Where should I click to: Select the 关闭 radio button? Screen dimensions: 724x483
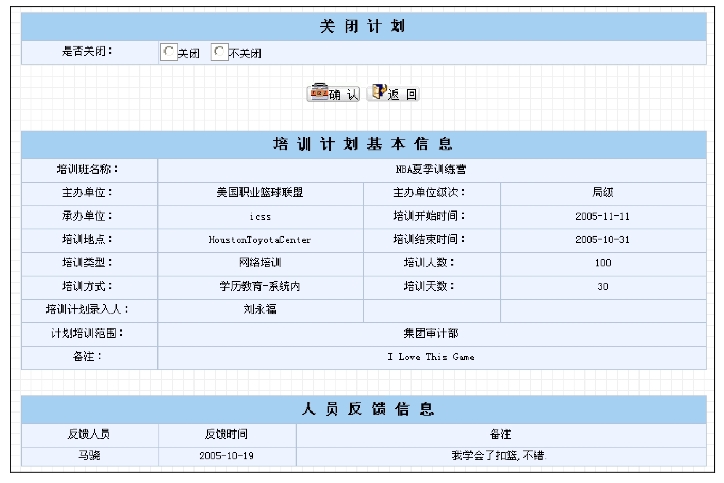pos(169,52)
